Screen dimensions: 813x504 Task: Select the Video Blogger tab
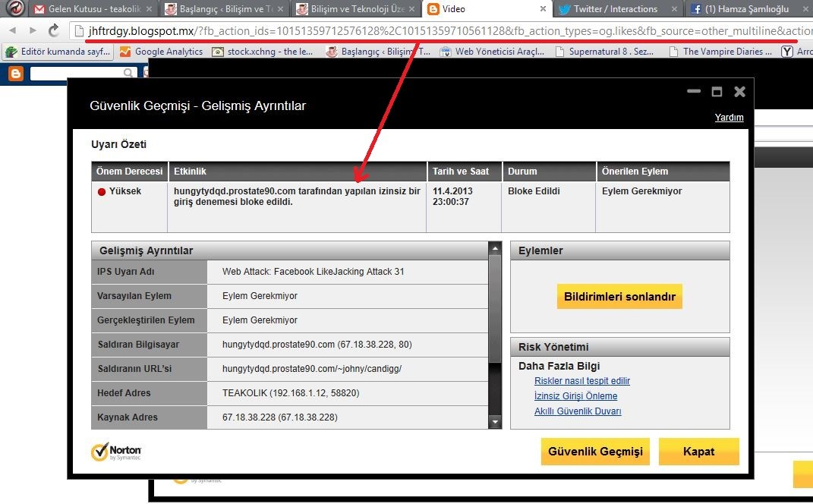(x=487, y=9)
